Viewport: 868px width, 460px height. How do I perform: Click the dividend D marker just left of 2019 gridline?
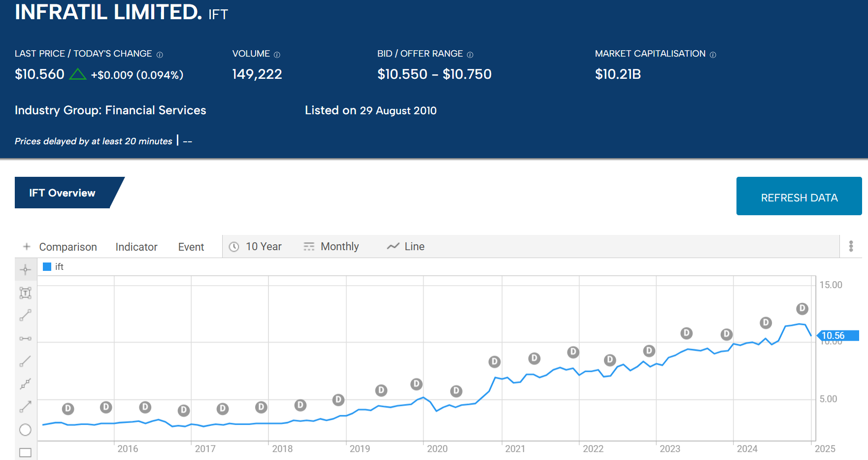tap(338, 399)
